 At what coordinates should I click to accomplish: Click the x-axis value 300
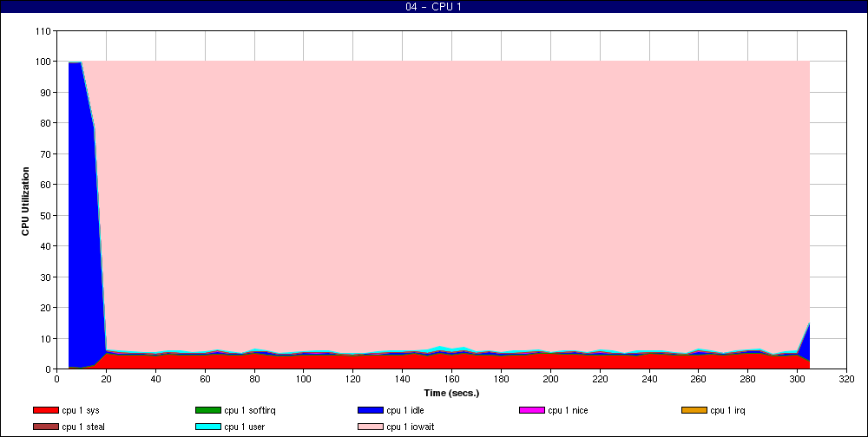(797, 379)
